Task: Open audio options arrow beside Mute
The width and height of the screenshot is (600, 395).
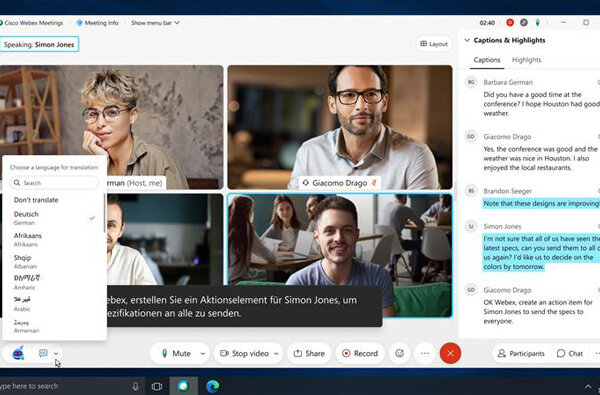Action: pyautogui.click(x=203, y=354)
